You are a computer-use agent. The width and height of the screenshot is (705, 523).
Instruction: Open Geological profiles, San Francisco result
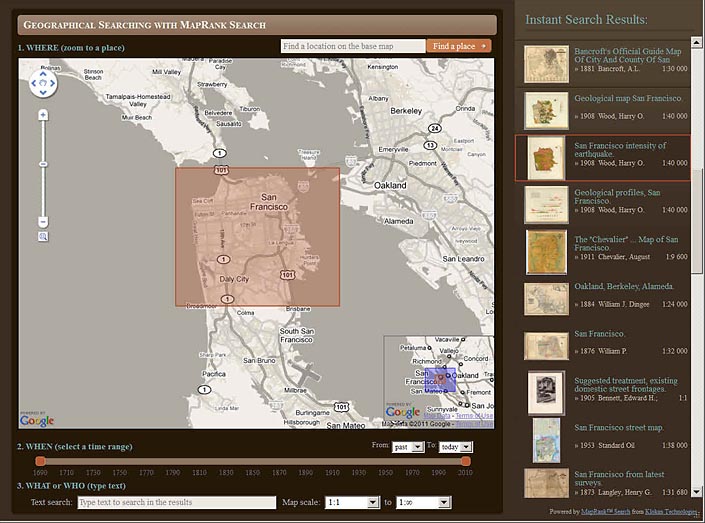pos(617,197)
